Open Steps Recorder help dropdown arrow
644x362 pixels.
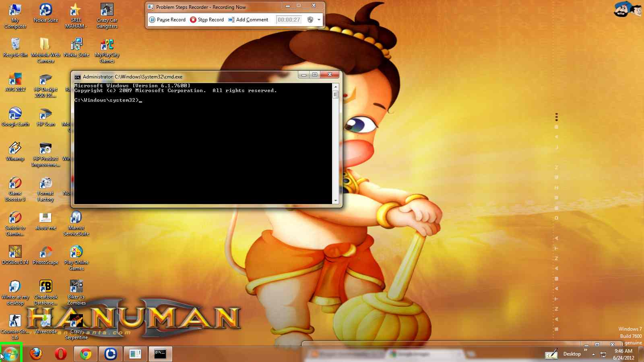point(319,20)
